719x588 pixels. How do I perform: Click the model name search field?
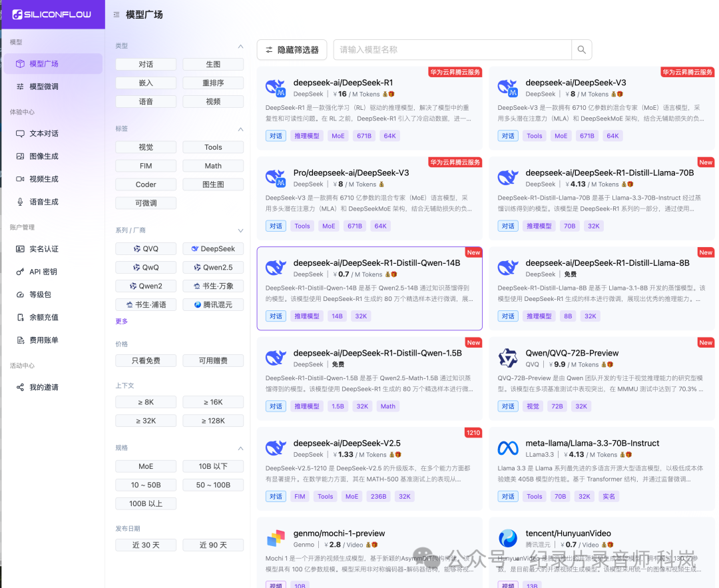click(453, 49)
